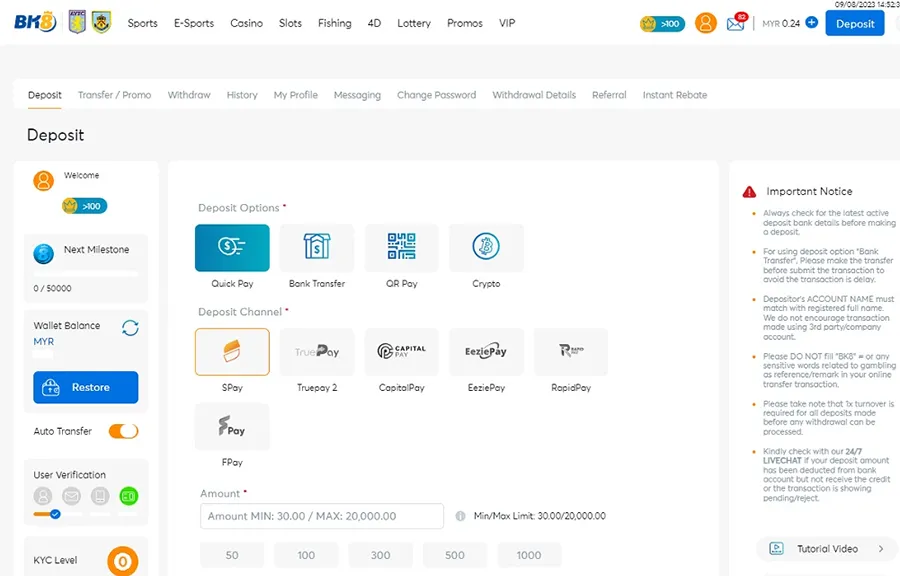This screenshot has height=576, width=900.
Task: Open the 4D menu
Action: (x=374, y=23)
